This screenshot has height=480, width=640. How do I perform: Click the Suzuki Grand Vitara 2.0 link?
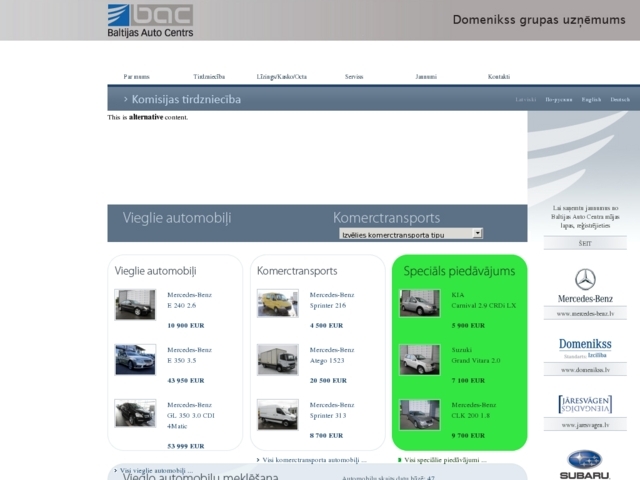click(x=476, y=355)
